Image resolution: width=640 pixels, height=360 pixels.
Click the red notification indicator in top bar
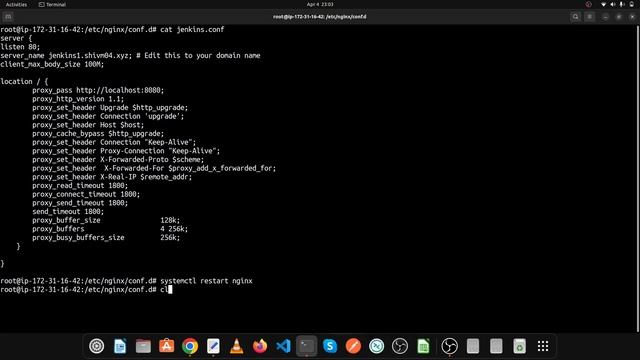pos(589,4)
